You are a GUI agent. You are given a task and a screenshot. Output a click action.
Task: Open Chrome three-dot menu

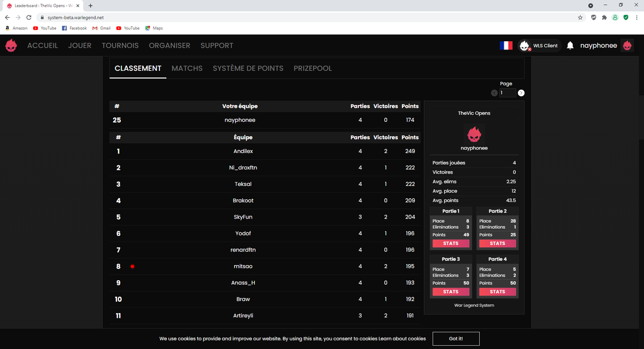(636, 17)
